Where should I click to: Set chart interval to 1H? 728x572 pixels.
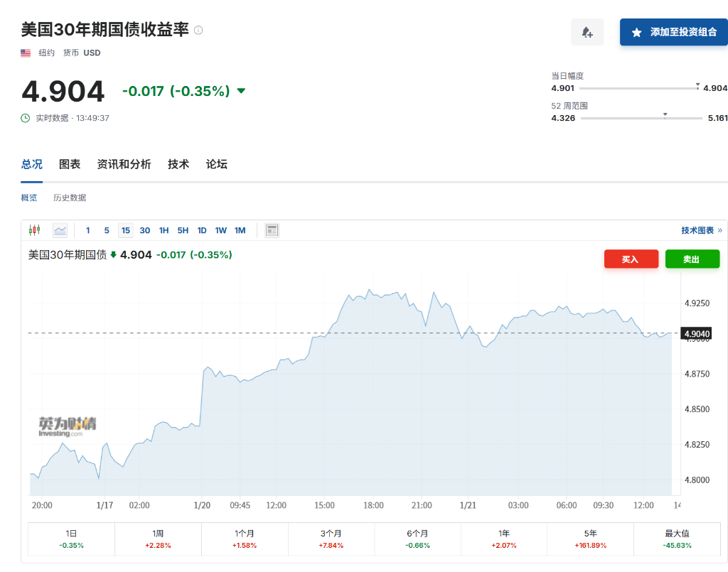pyautogui.click(x=164, y=230)
